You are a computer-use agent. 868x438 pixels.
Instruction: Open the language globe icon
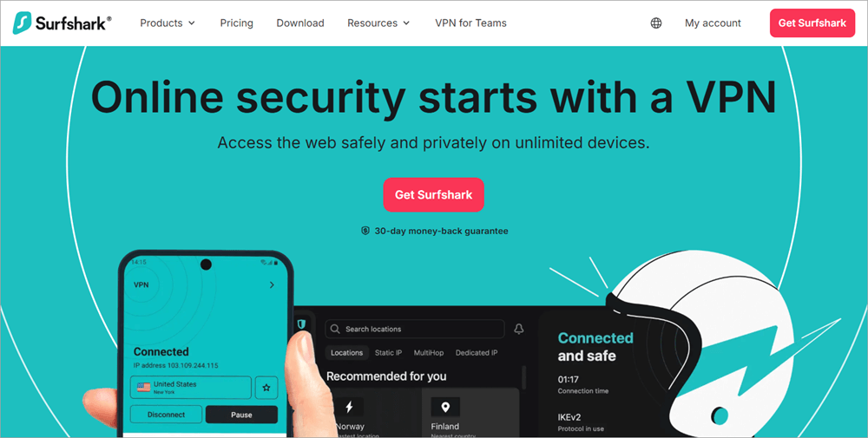click(x=656, y=23)
